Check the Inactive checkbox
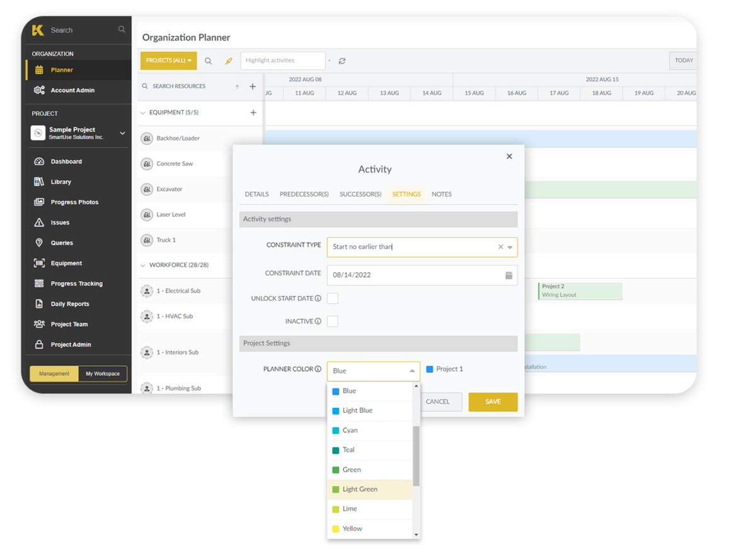The height and width of the screenshot is (556, 756). (x=332, y=321)
